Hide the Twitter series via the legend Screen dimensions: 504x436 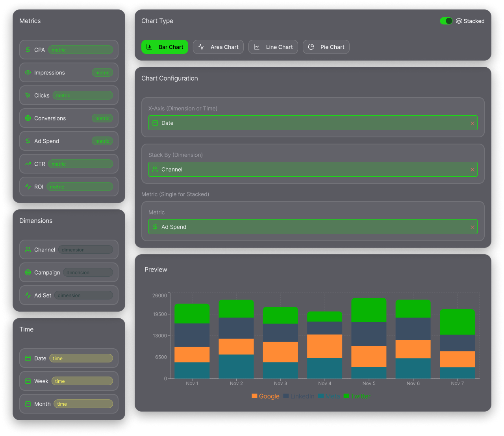pyautogui.click(x=357, y=396)
